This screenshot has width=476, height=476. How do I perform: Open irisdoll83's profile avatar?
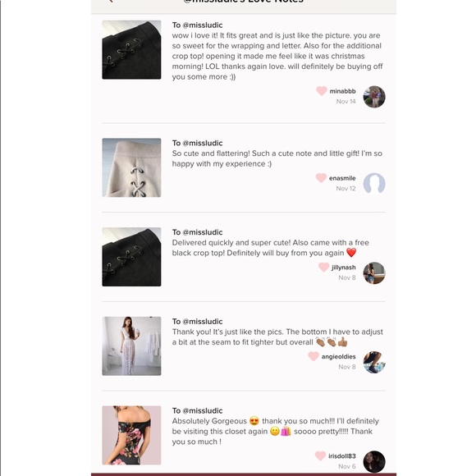coord(374,462)
